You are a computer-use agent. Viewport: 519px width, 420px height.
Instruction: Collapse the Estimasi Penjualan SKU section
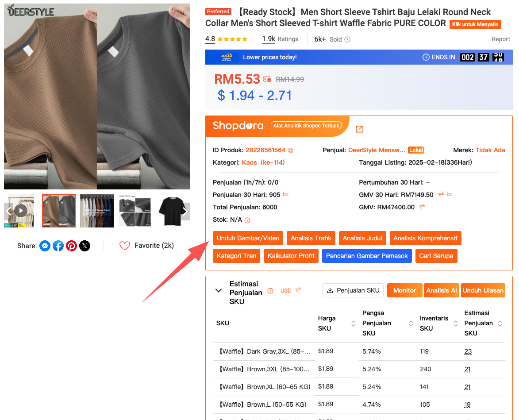coord(219,290)
